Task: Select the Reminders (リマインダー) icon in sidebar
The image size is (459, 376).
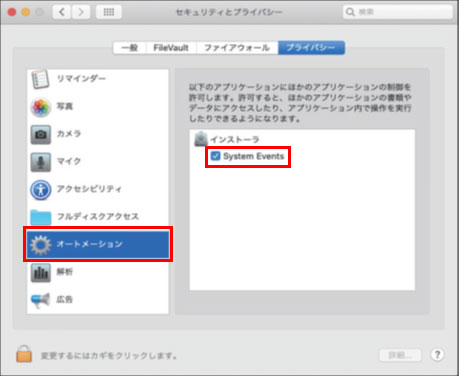Action: click(x=40, y=79)
